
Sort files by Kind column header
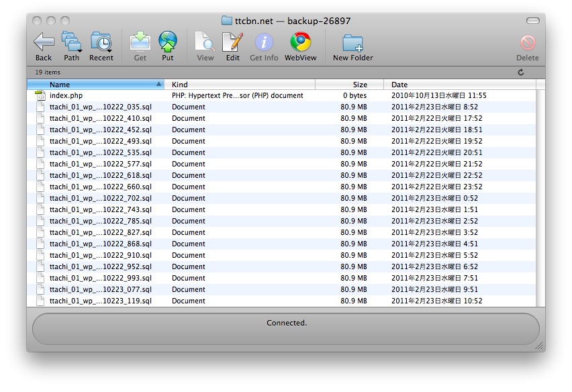click(x=240, y=85)
